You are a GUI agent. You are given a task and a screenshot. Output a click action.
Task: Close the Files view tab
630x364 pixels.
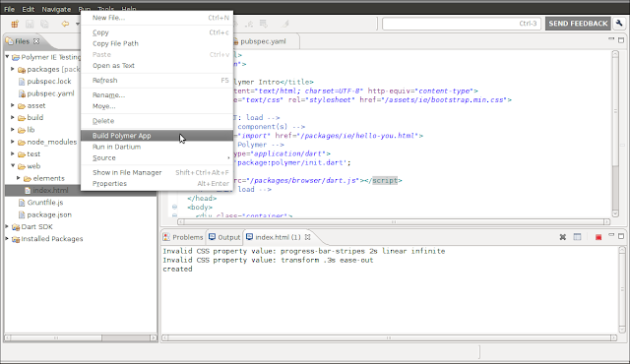pyautogui.click(x=36, y=41)
